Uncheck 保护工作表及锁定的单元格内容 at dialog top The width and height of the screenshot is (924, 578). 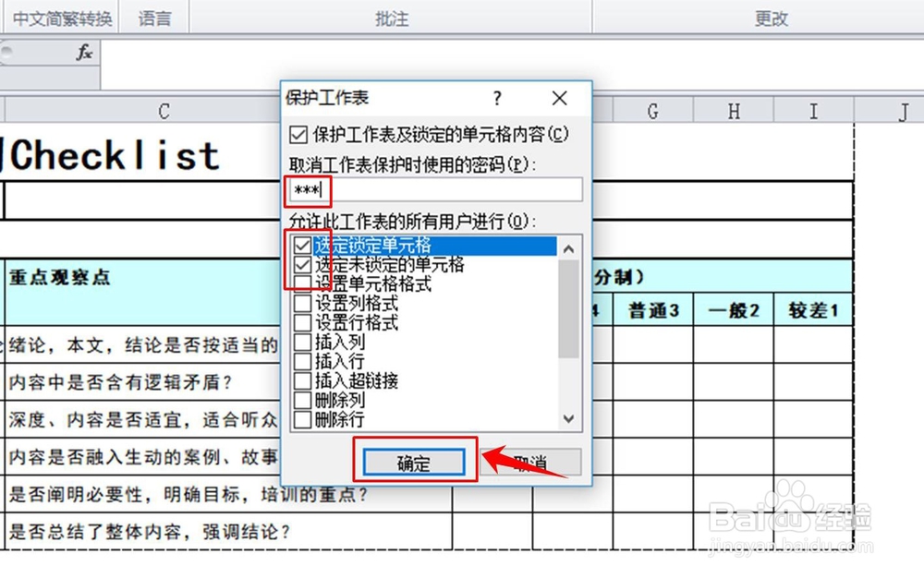298,134
